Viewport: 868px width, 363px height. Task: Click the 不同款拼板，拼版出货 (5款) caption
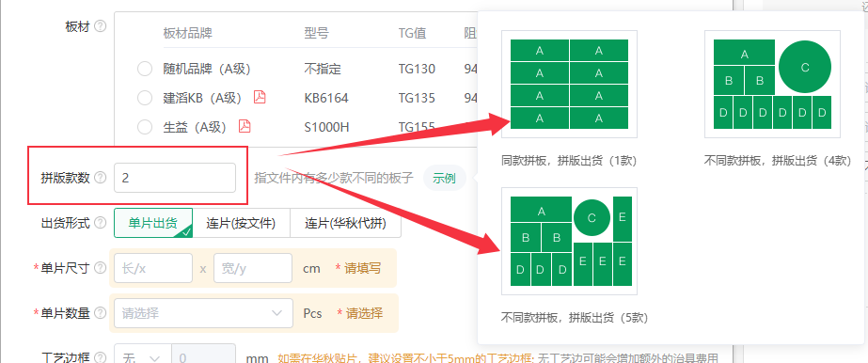click(575, 318)
